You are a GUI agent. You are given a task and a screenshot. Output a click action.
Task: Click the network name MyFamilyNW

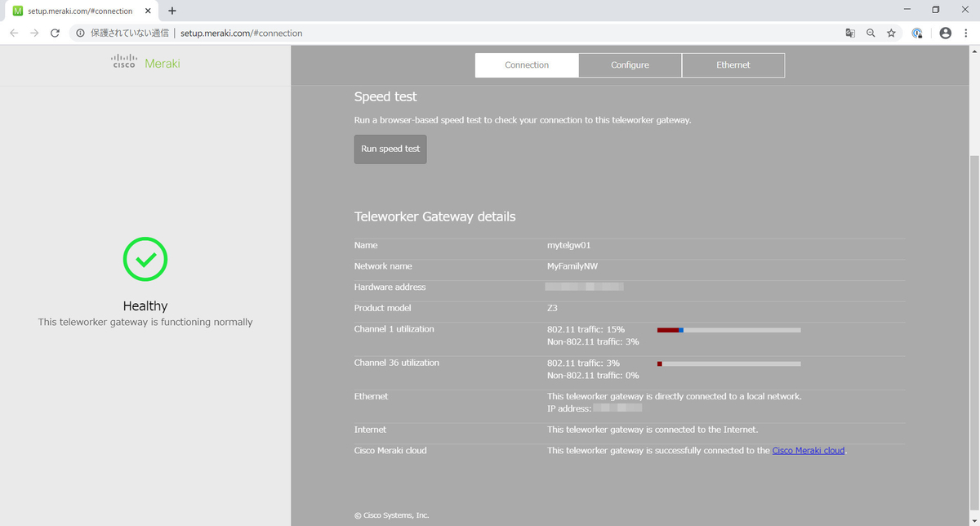pyautogui.click(x=572, y=266)
